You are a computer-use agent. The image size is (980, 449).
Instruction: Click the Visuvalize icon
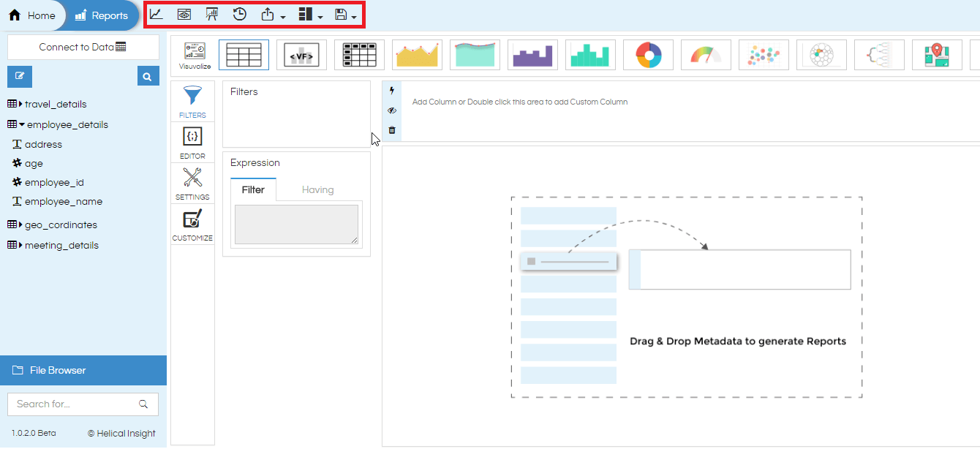(195, 56)
